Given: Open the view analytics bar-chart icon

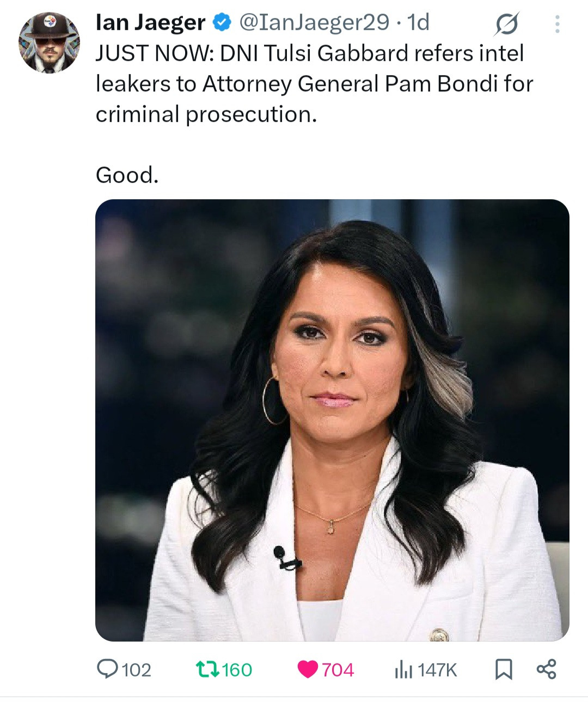Looking at the screenshot, I should tap(402, 669).
